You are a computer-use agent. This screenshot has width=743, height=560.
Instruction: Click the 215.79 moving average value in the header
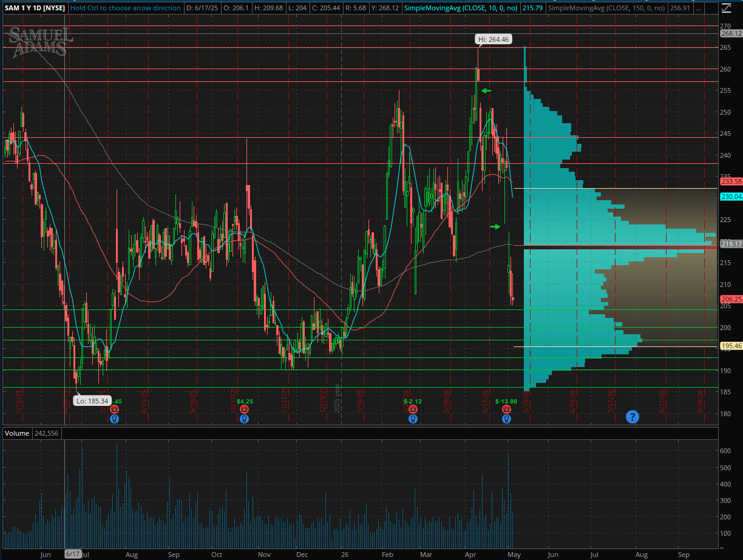532,8
